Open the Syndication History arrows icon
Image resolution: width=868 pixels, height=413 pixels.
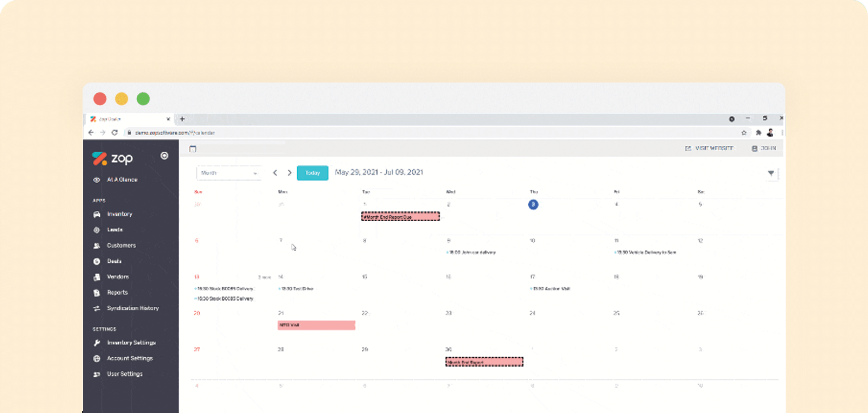click(97, 308)
